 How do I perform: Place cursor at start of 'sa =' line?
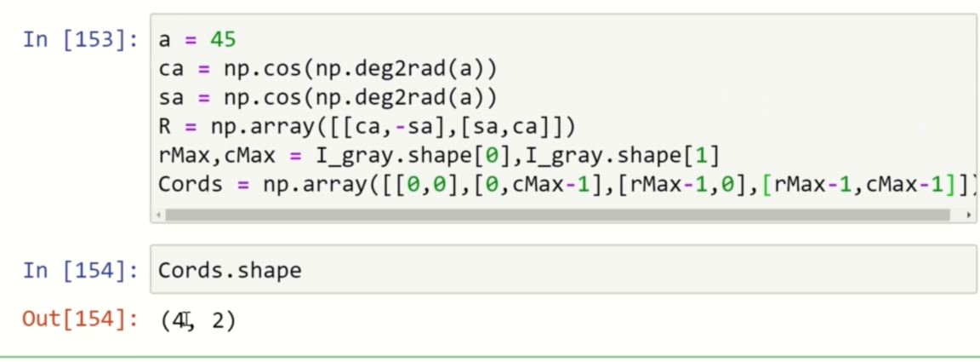[162, 98]
